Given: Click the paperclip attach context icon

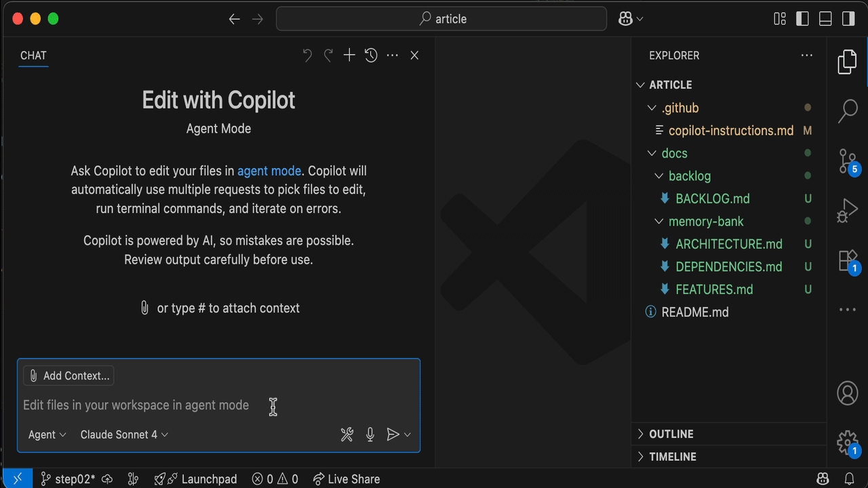Looking at the screenshot, I should [x=144, y=308].
